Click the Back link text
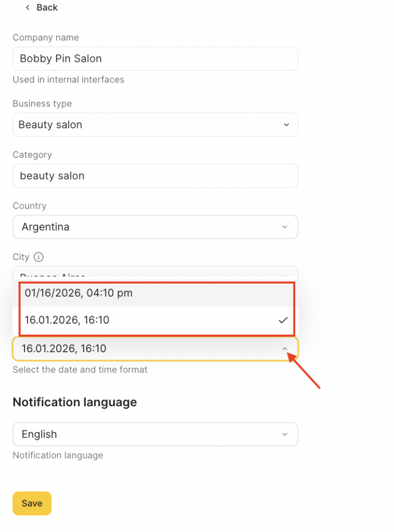394x532 pixels. (x=47, y=8)
